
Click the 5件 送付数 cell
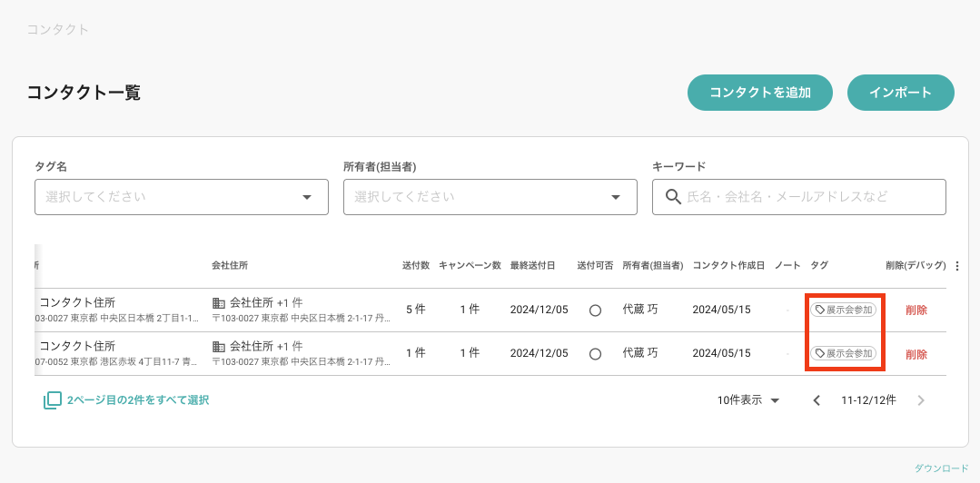[x=416, y=310]
